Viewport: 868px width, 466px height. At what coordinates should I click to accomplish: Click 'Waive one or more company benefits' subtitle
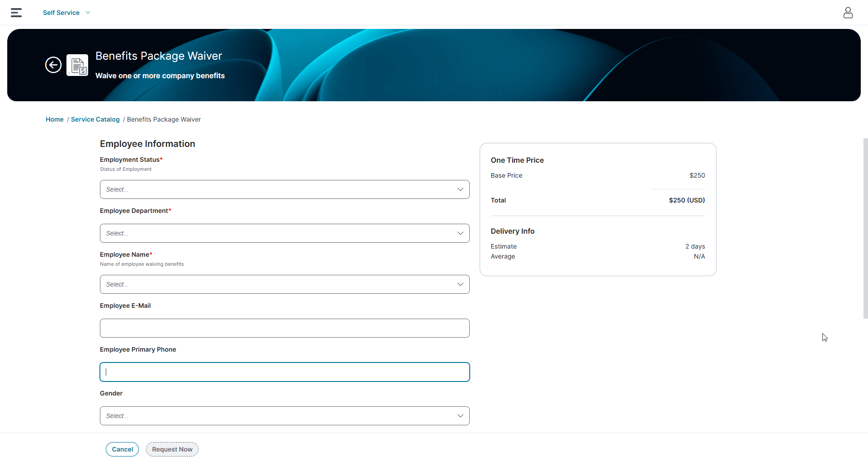coord(160,75)
